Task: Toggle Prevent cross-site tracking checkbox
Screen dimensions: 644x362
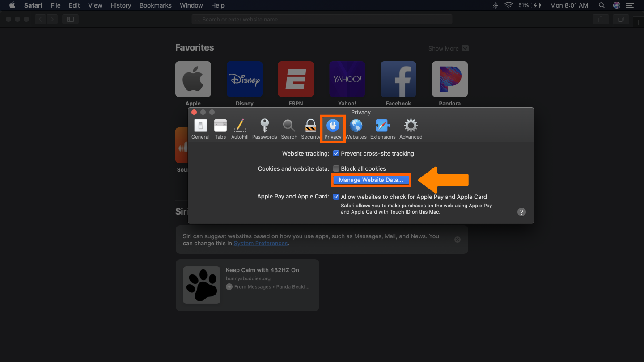Action: 336,153
